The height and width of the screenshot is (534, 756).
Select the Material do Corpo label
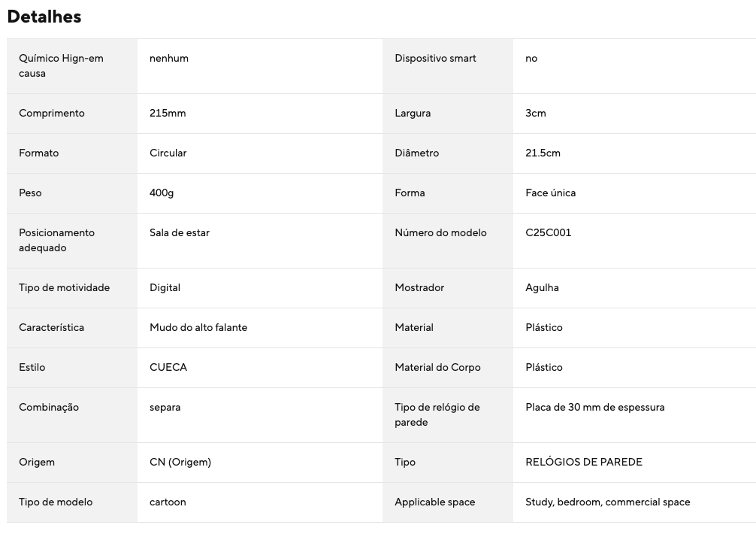(438, 367)
